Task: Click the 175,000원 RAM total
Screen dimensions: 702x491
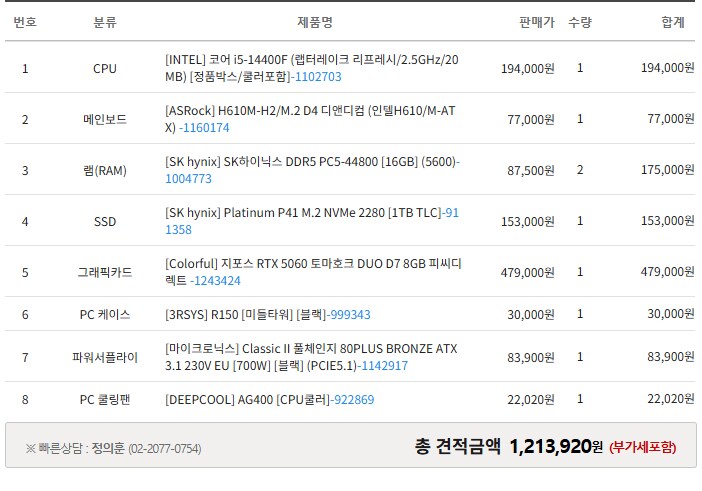Action: tap(668, 170)
